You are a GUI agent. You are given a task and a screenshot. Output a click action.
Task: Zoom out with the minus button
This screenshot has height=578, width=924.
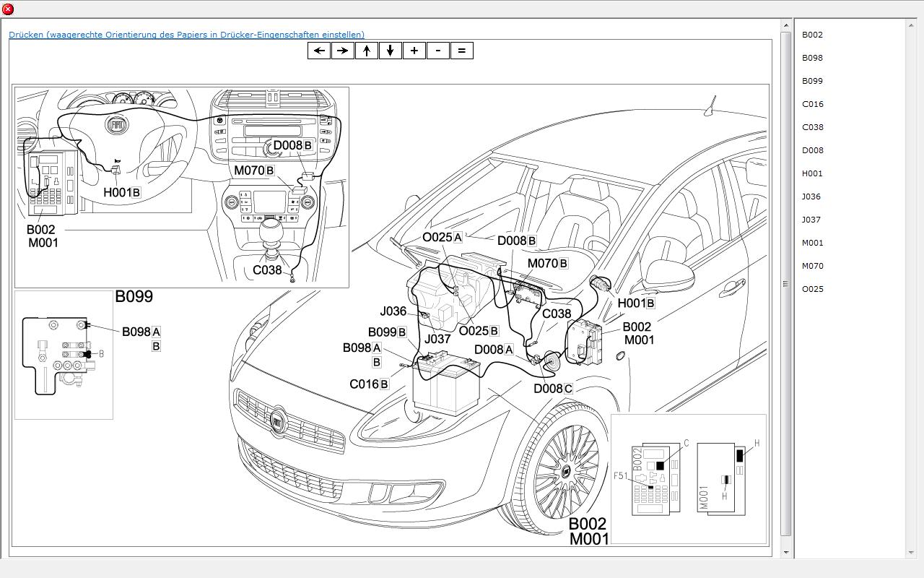point(438,51)
